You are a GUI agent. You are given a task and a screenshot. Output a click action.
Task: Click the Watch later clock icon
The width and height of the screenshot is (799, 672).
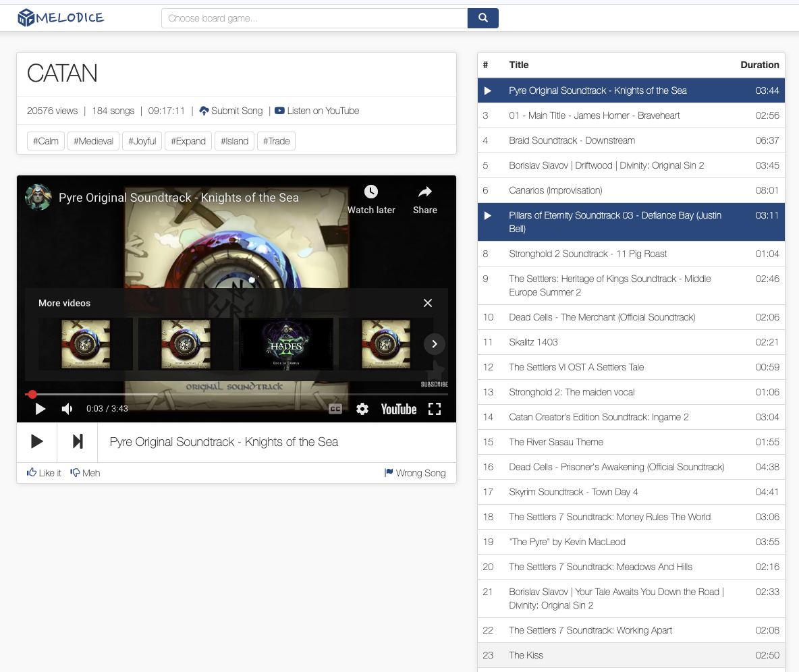pyautogui.click(x=371, y=192)
